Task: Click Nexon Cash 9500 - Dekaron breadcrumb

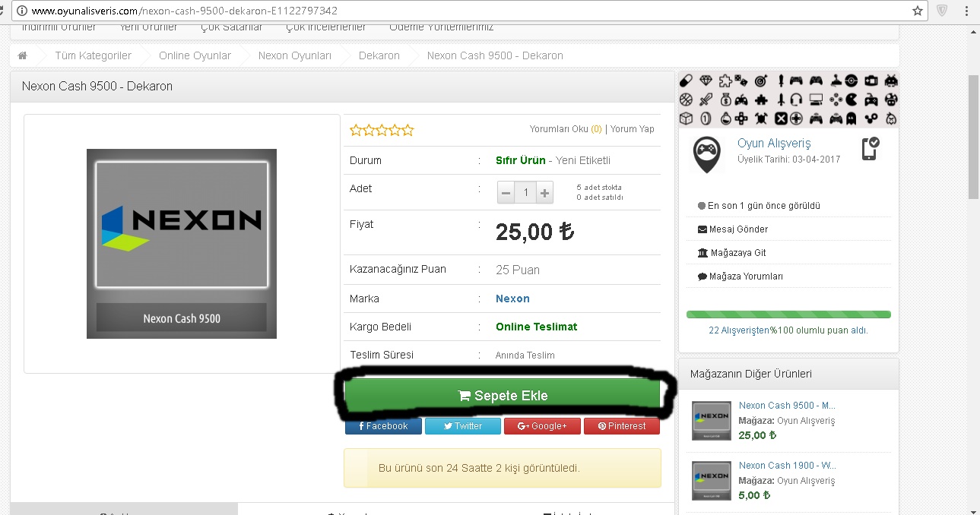Action: coord(495,55)
